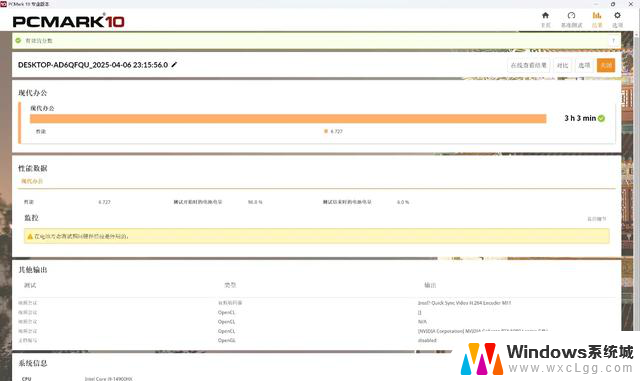Open the Benchmarks gauge icon
This screenshot has height=381, width=640.
pos(571,16)
